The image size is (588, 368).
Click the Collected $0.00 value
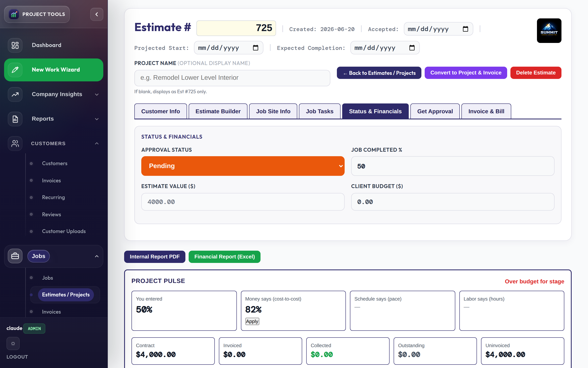(x=322, y=354)
